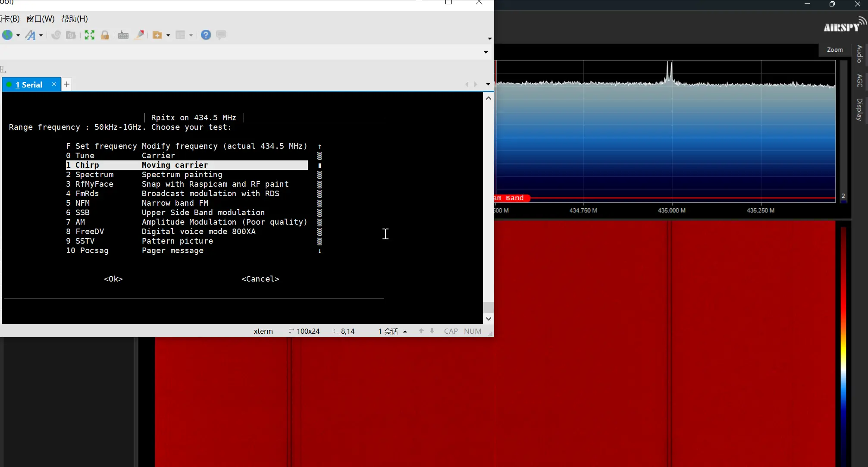The height and width of the screenshot is (467, 868).
Task: Click the globe icon in toolbar
Action: click(7, 35)
